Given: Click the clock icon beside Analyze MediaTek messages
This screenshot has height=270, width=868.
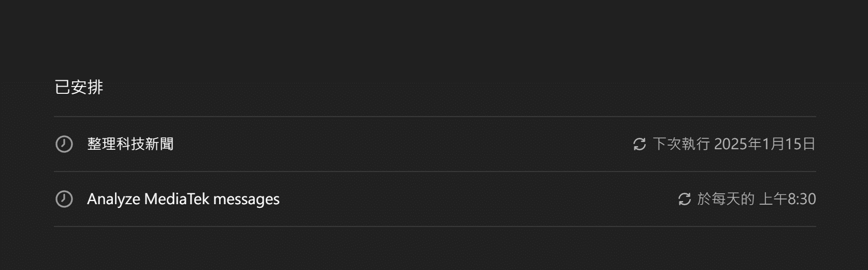Looking at the screenshot, I should tap(64, 199).
